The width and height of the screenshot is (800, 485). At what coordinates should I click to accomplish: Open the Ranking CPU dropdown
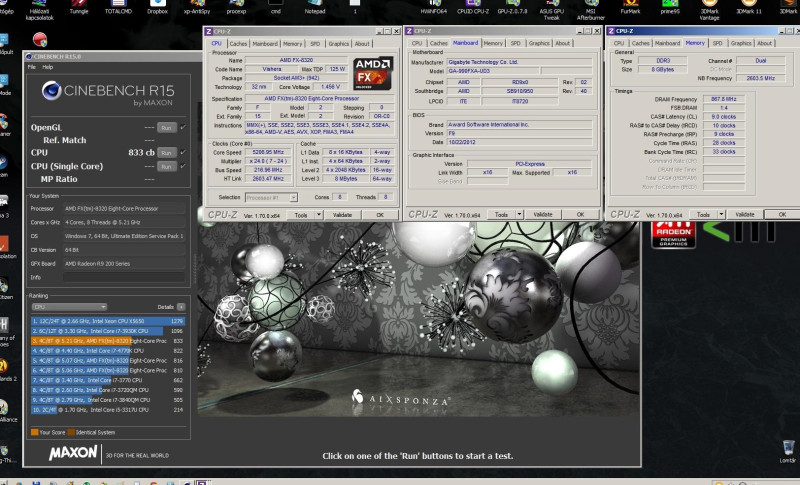coord(69,307)
